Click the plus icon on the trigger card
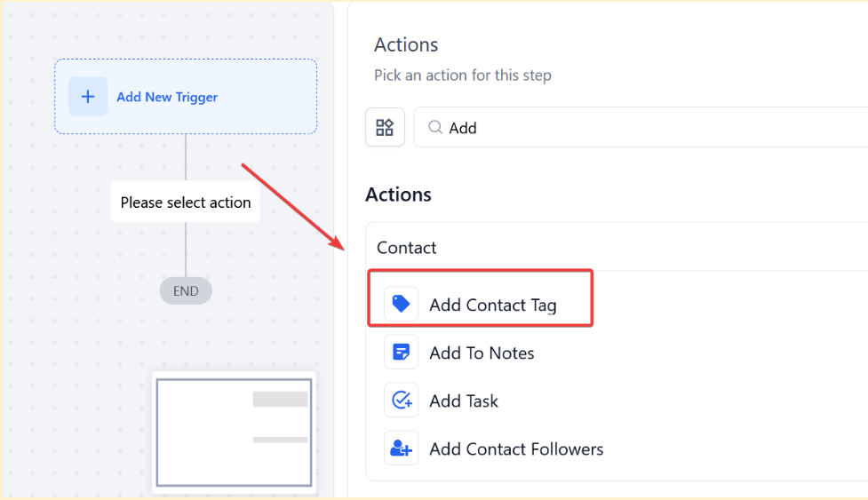 pos(88,97)
